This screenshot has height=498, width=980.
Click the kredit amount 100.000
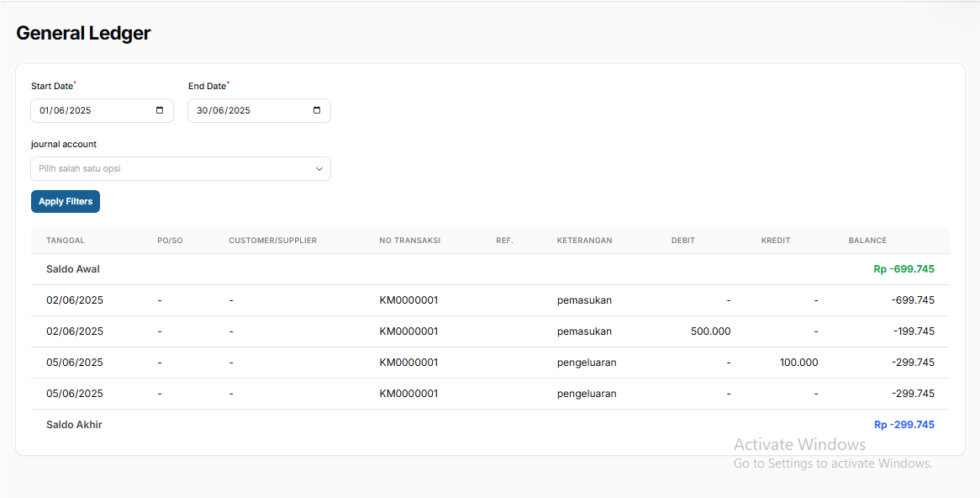798,363
